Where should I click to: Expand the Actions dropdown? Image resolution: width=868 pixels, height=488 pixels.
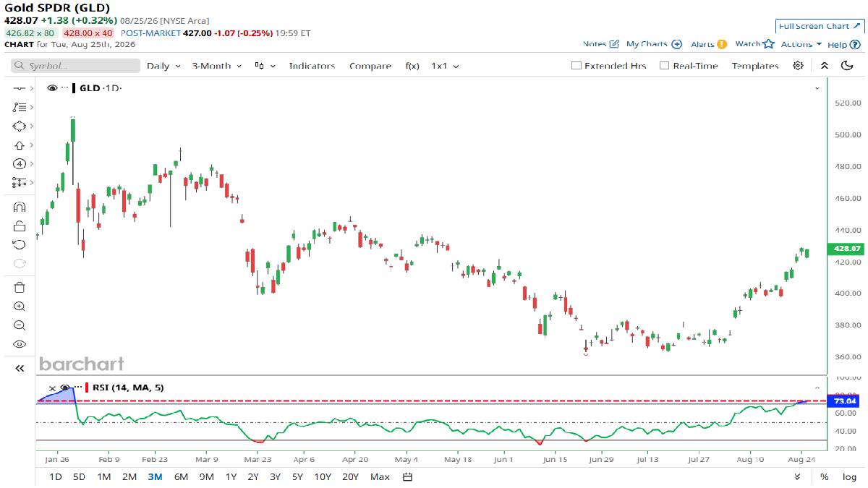[x=801, y=44]
